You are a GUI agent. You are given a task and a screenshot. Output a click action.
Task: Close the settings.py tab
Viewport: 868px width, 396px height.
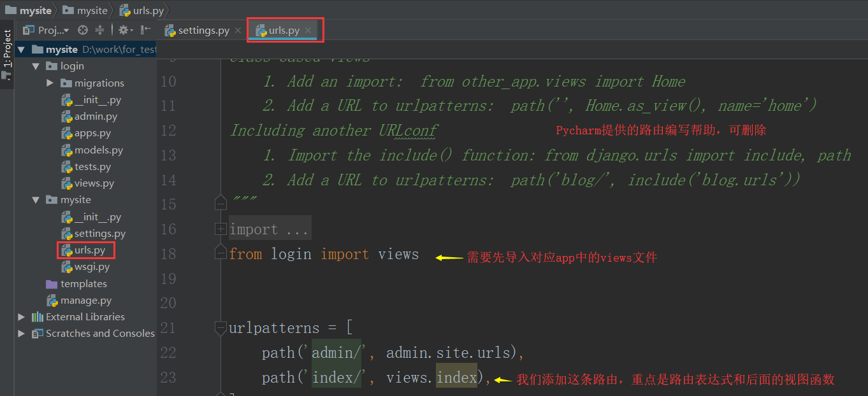tap(238, 31)
